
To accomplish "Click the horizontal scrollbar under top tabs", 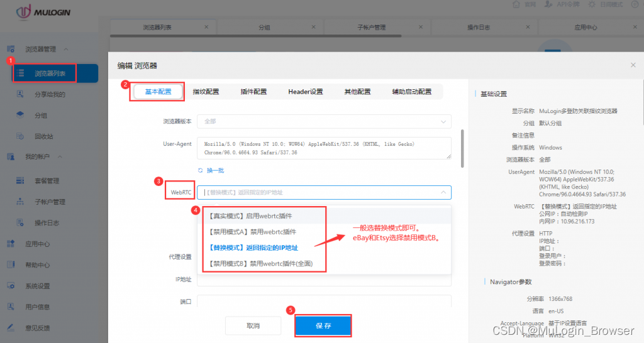I will coord(255,36).
